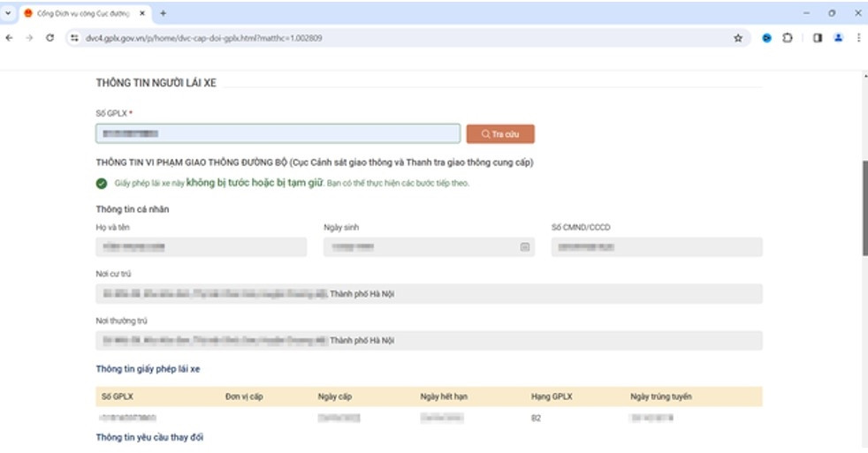Toggle the browser side panel icon
The height and width of the screenshot is (453, 868).
[818, 39]
